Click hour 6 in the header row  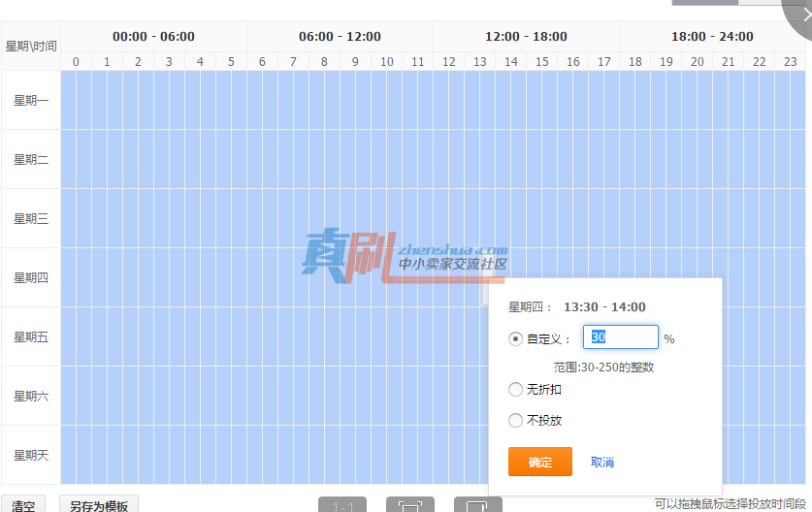point(262,62)
